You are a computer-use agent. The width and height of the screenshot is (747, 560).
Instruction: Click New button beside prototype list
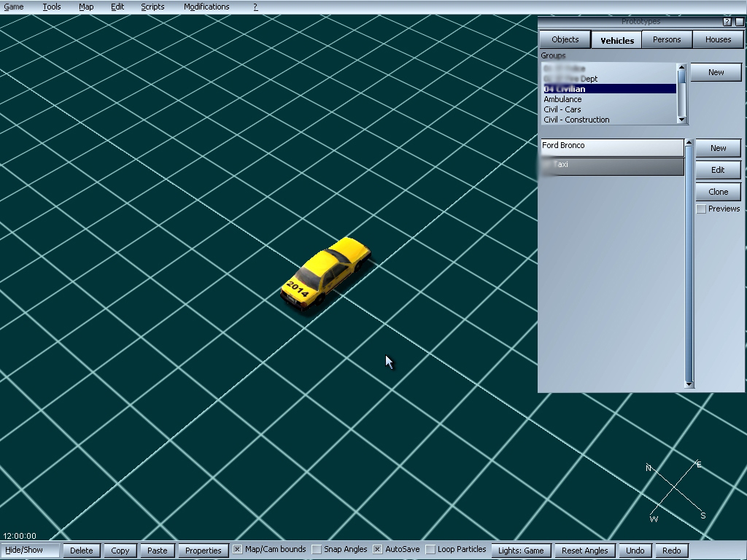pos(718,148)
